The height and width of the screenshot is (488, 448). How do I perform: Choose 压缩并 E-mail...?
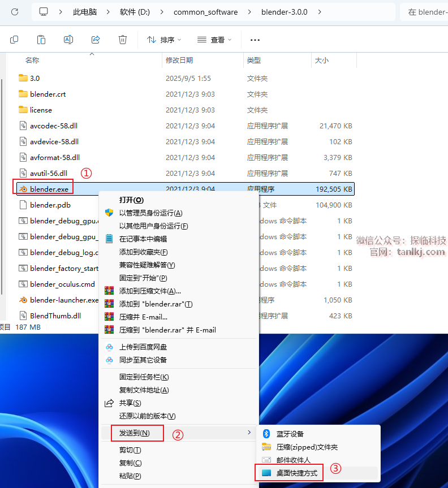point(179,317)
